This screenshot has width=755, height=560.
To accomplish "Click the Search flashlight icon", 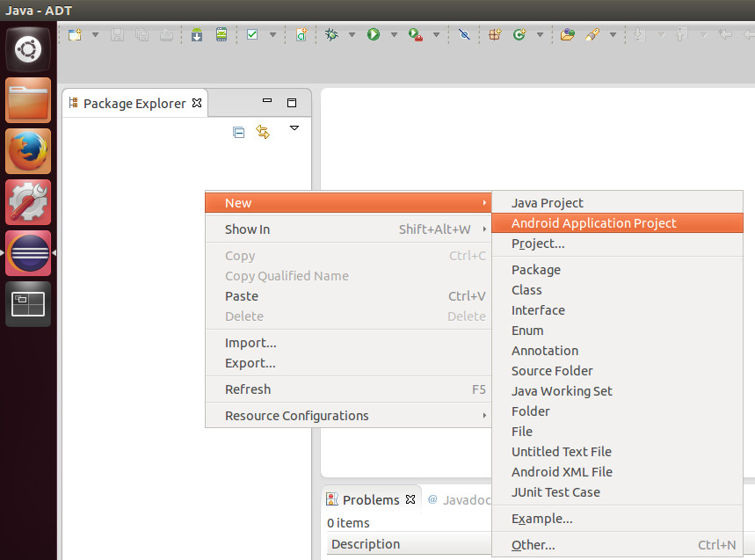I will click(x=592, y=34).
